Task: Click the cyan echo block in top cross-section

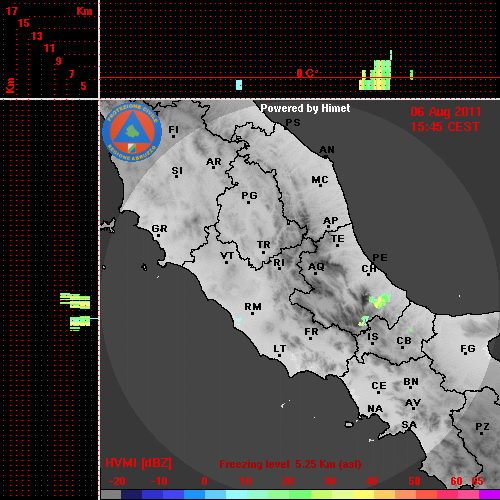Action: pos(239,85)
